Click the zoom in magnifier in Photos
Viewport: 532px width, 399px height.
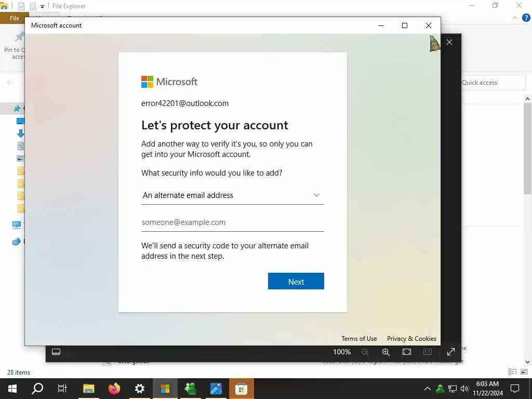(386, 352)
